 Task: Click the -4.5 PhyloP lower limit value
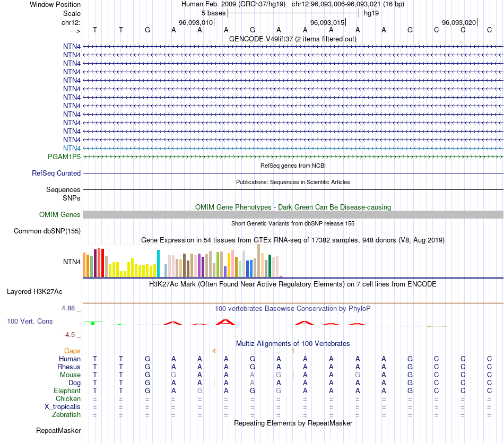point(69,335)
